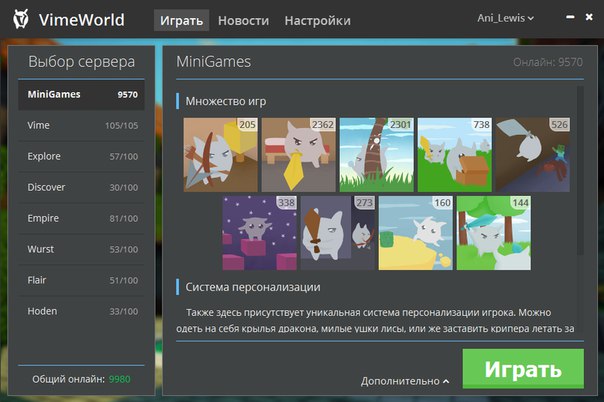The height and width of the screenshot is (402, 604).
Task: Minimize the launcher window
Action: coord(570,17)
